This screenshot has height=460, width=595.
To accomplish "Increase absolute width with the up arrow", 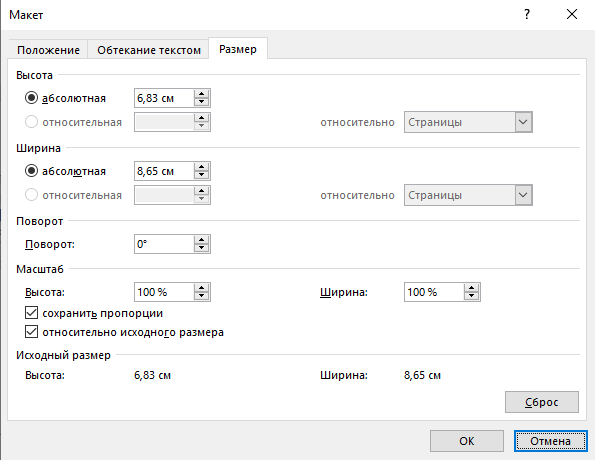I will [201, 167].
